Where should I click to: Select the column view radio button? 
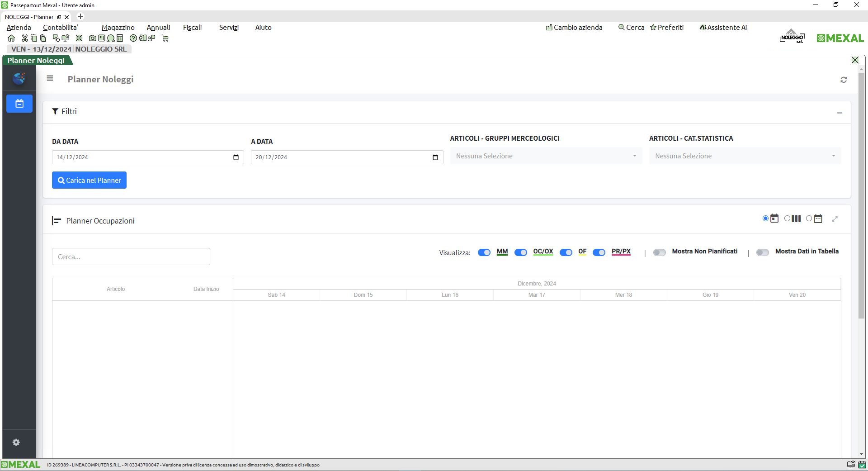[787, 219]
